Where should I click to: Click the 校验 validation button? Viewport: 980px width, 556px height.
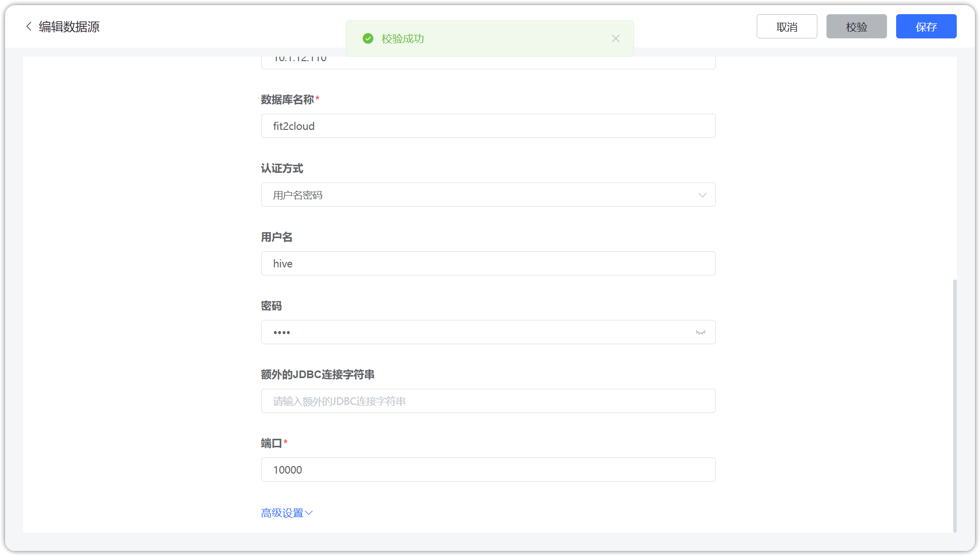point(856,26)
